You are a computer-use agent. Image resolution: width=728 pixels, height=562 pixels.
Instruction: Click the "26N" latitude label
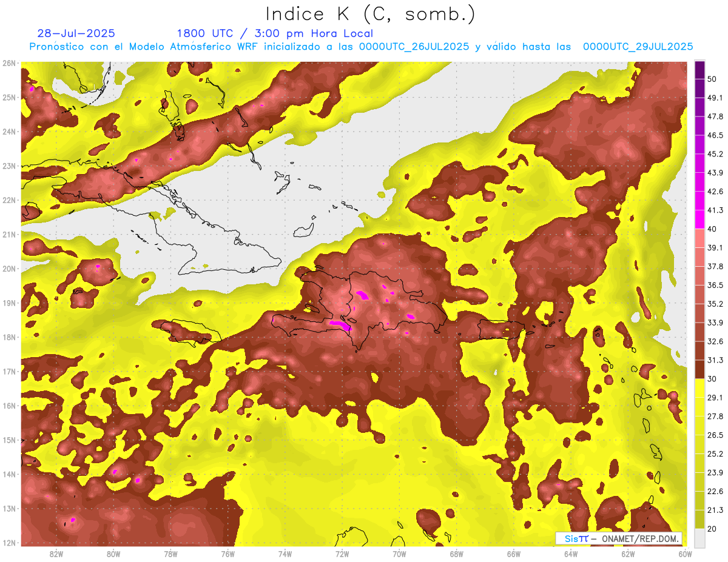(9, 63)
